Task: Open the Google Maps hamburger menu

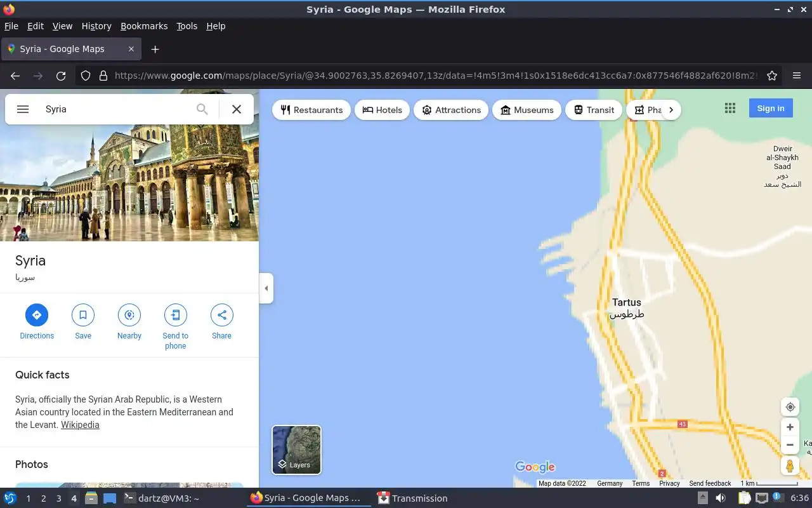Action: click(23, 109)
